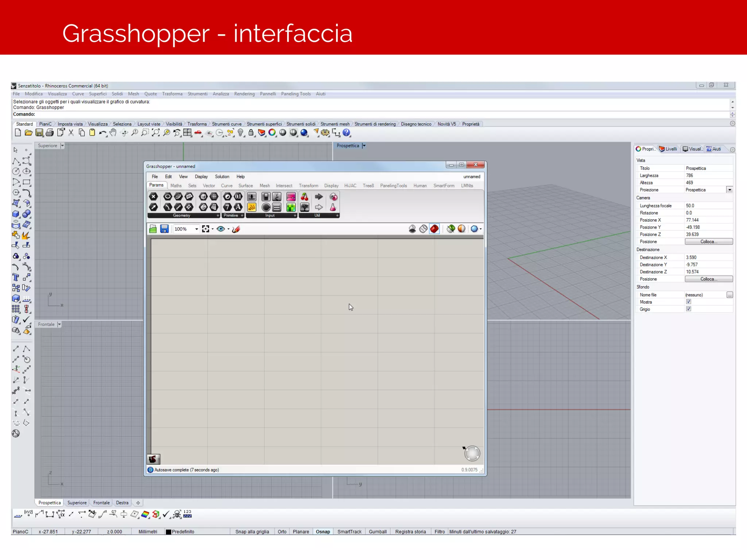This screenshot has height=560, width=747.
Task: Click Rhino print icon in Standard toolbar
Action: 50,133
